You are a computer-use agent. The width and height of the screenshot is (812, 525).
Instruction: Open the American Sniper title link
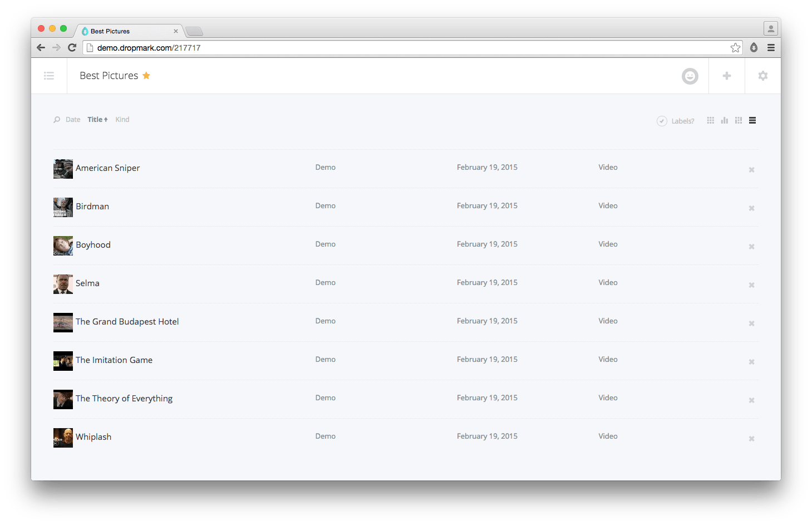tap(107, 168)
